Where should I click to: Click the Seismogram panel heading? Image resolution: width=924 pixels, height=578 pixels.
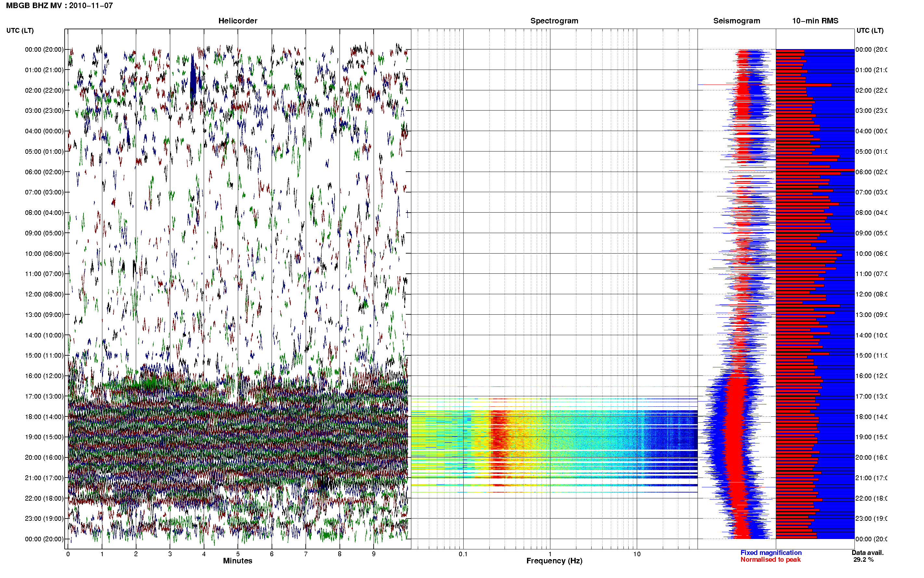tap(737, 21)
